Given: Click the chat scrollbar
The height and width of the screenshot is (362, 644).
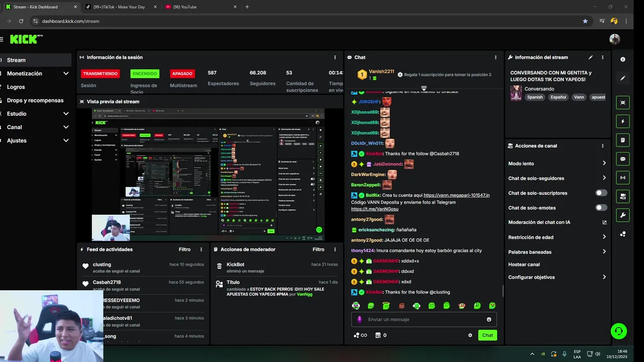Looking at the screenshot, I should [x=503, y=291].
